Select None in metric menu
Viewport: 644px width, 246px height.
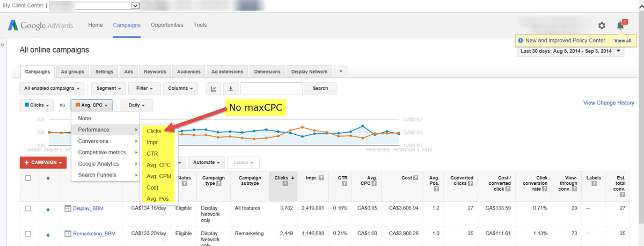[x=105, y=118]
